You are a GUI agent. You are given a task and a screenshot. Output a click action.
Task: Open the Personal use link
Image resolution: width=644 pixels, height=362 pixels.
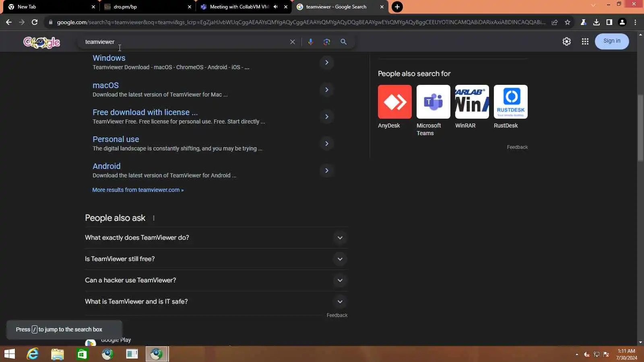(x=116, y=139)
